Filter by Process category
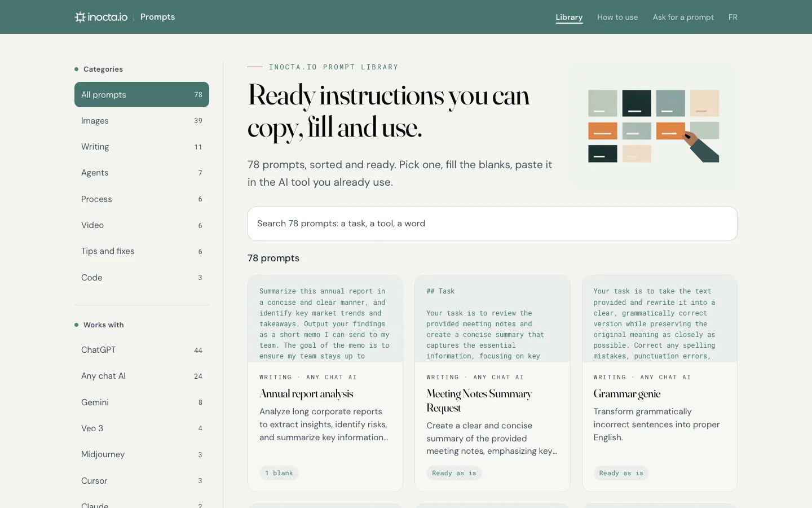The width and height of the screenshot is (812, 508). [142, 199]
